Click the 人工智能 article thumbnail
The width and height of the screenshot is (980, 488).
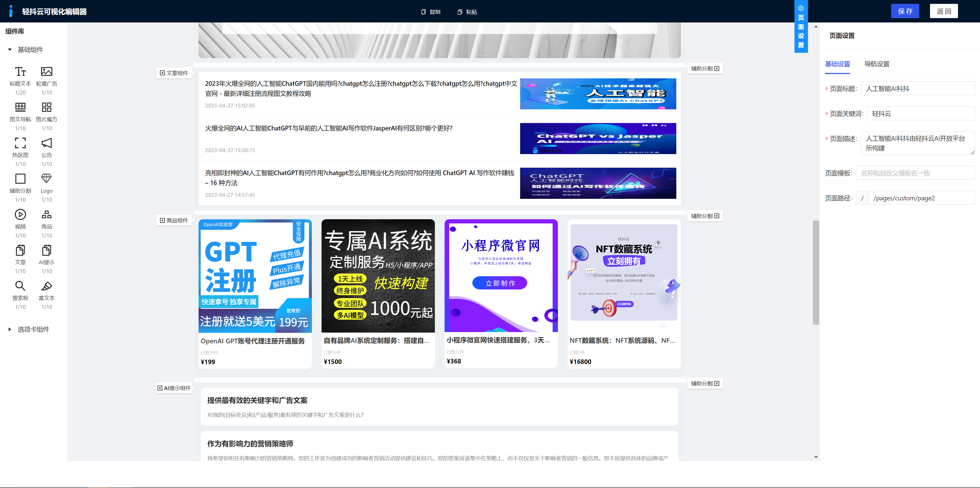(x=598, y=94)
